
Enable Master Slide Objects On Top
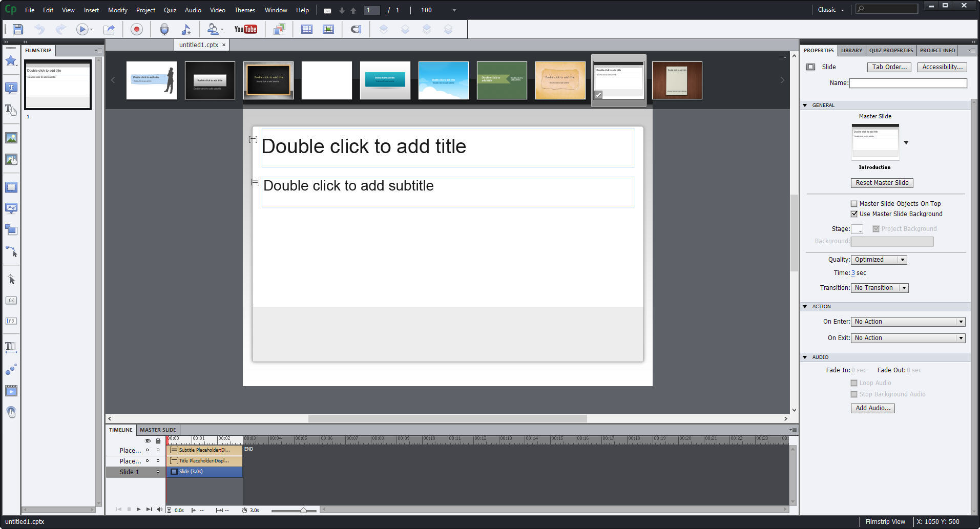coord(854,203)
